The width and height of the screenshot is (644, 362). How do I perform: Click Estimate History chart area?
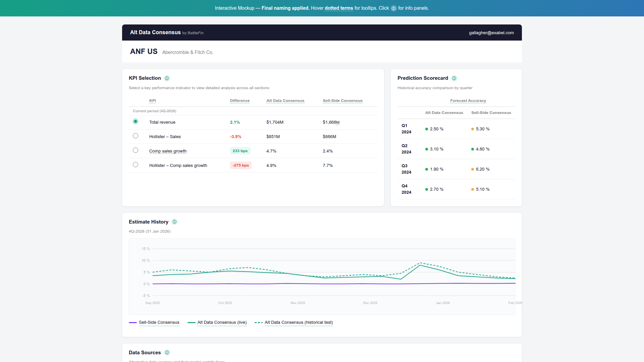click(322, 277)
